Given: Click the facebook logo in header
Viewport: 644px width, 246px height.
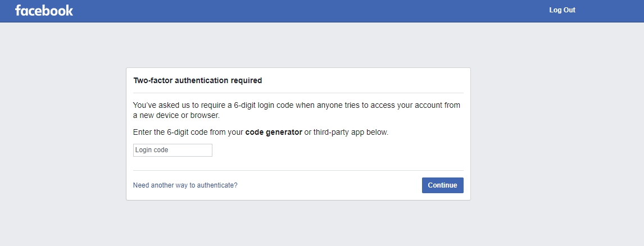Looking at the screenshot, I should pos(44,10).
